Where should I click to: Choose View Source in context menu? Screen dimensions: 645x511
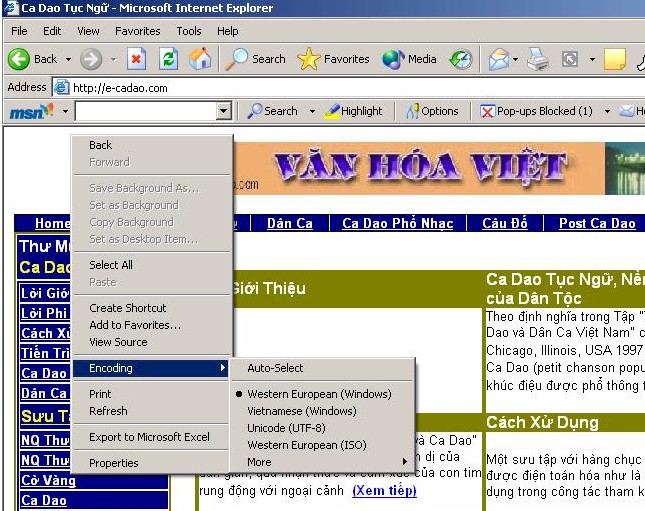tap(151, 342)
